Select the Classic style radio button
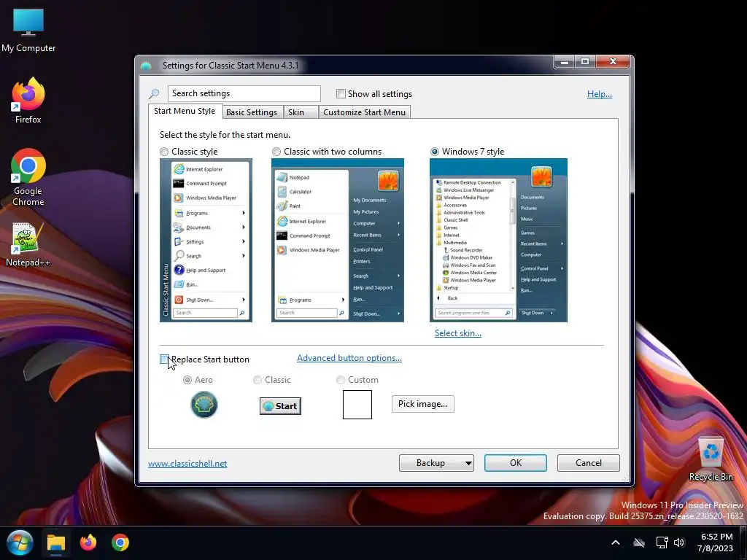Image resolution: width=747 pixels, height=560 pixels. (x=164, y=152)
